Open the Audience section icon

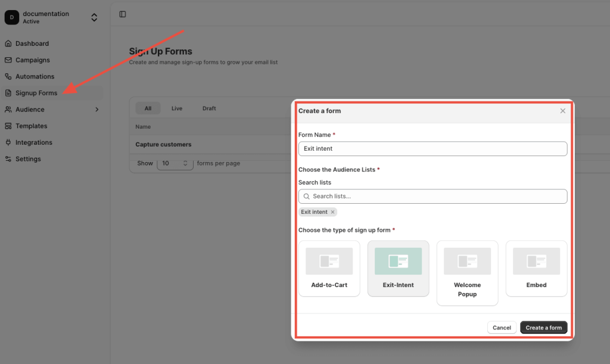point(8,109)
